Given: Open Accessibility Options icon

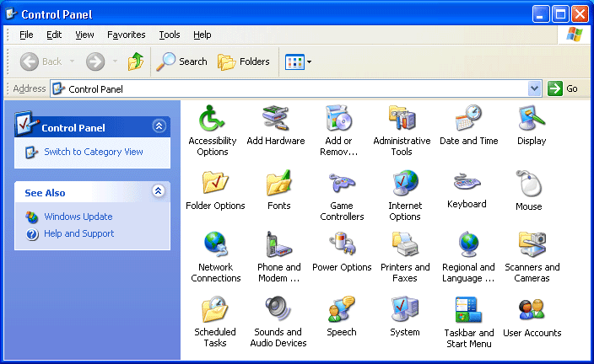Looking at the screenshot, I should [212, 119].
